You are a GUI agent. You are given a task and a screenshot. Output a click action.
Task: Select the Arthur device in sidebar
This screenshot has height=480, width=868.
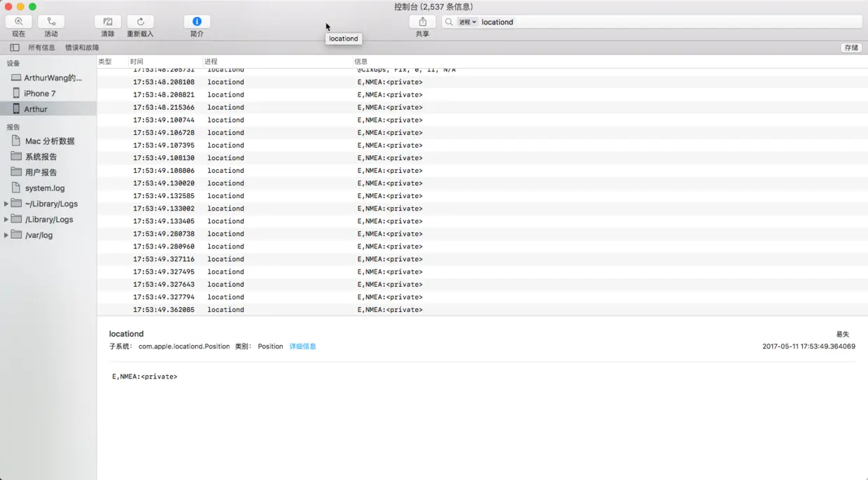coord(48,109)
